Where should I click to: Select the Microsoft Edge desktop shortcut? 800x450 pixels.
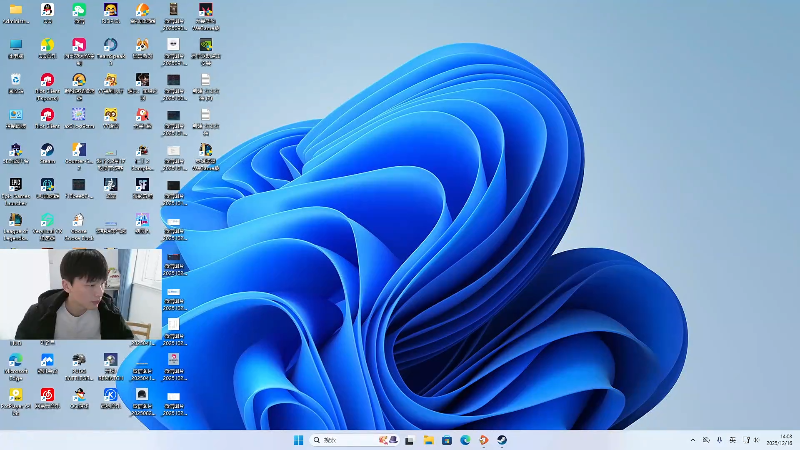[15, 360]
